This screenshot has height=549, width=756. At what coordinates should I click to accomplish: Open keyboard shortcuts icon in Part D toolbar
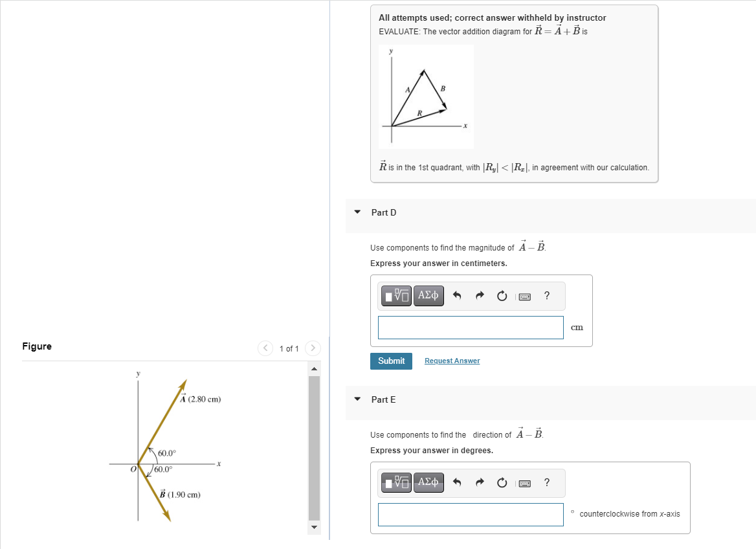click(x=524, y=296)
